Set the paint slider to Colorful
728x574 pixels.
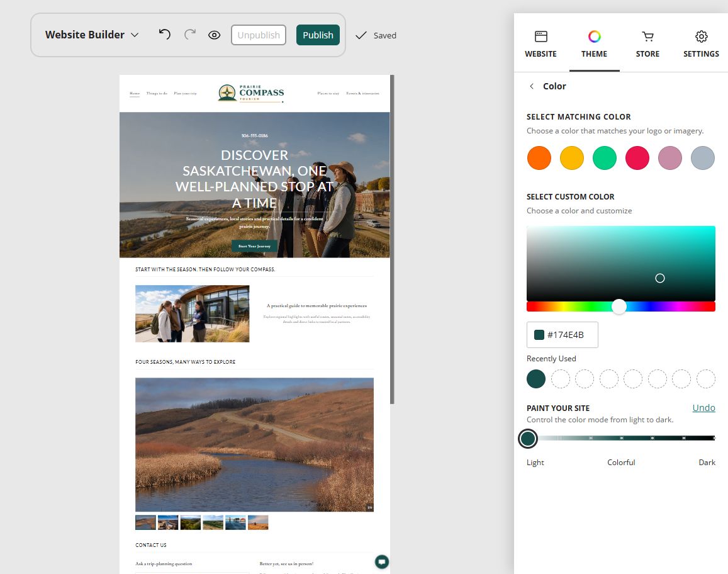(x=621, y=438)
